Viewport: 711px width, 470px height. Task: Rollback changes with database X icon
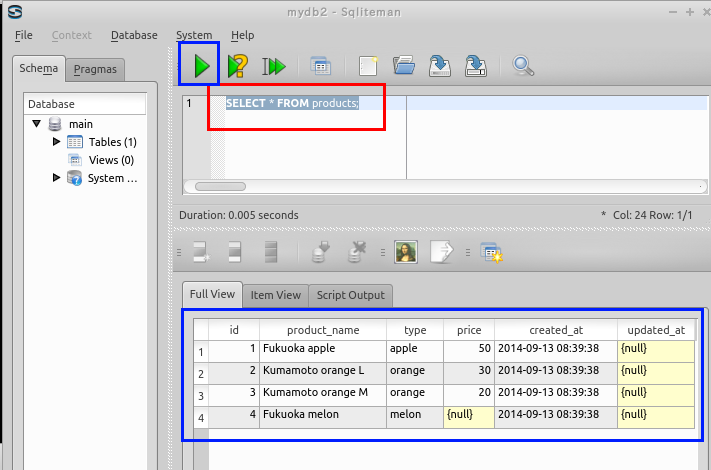click(357, 252)
